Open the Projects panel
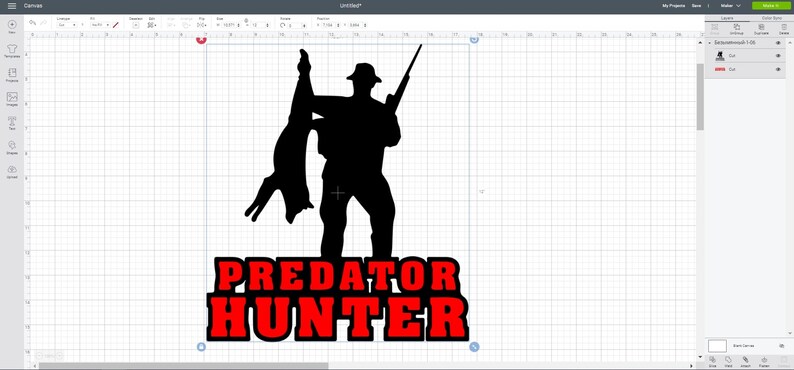Screen dimensions: 794x370 click(12, 75)
